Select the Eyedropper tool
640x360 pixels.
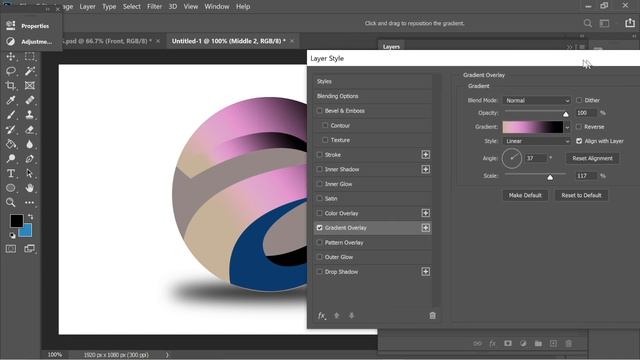[x=11, y=100]
